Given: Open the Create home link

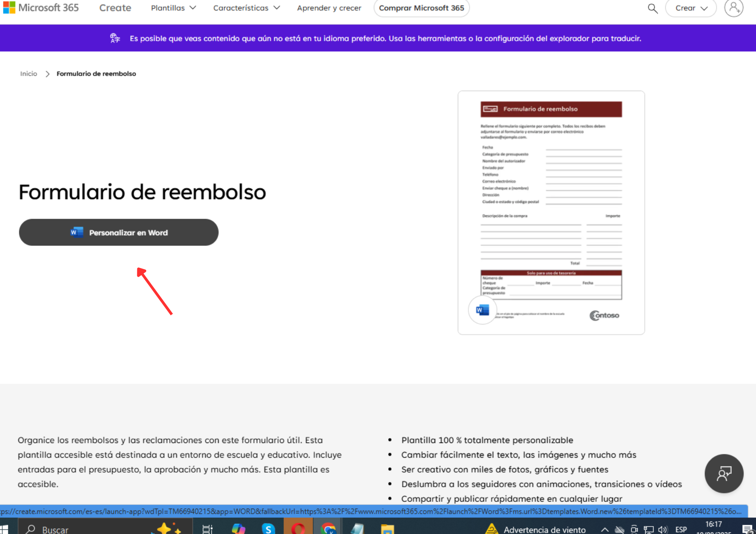Looking at the screenshot, I should click(115, 8).
